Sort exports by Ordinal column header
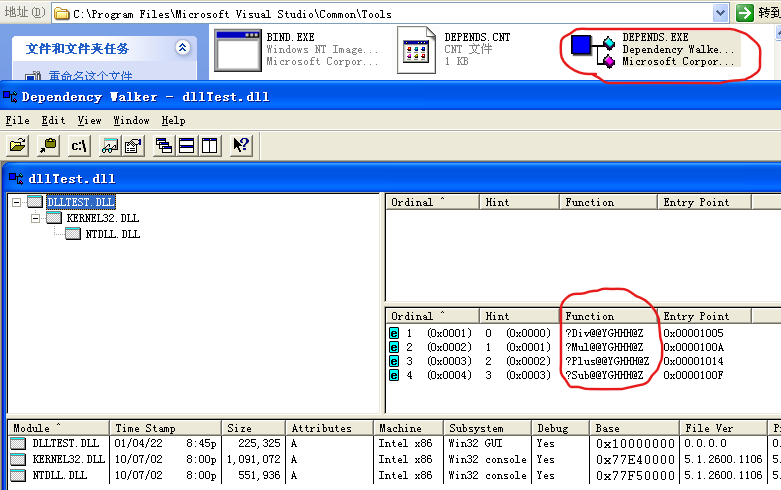781x490 pixels. coord(432,316)
